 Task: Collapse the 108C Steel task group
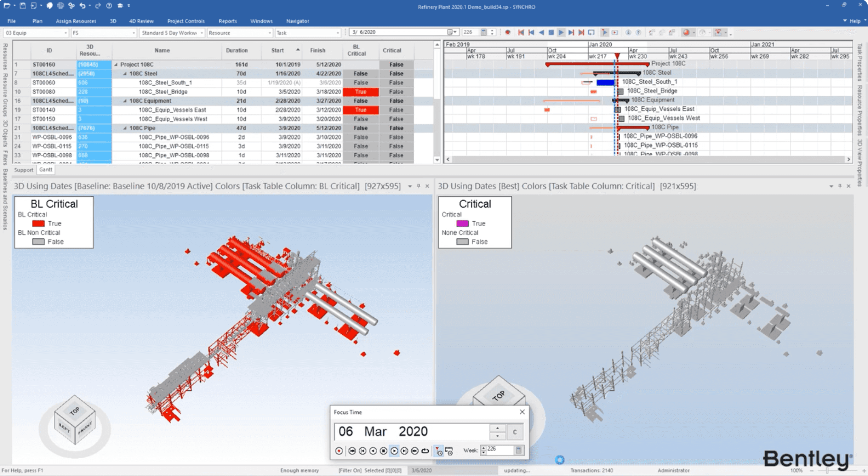[x=125, y=74]
